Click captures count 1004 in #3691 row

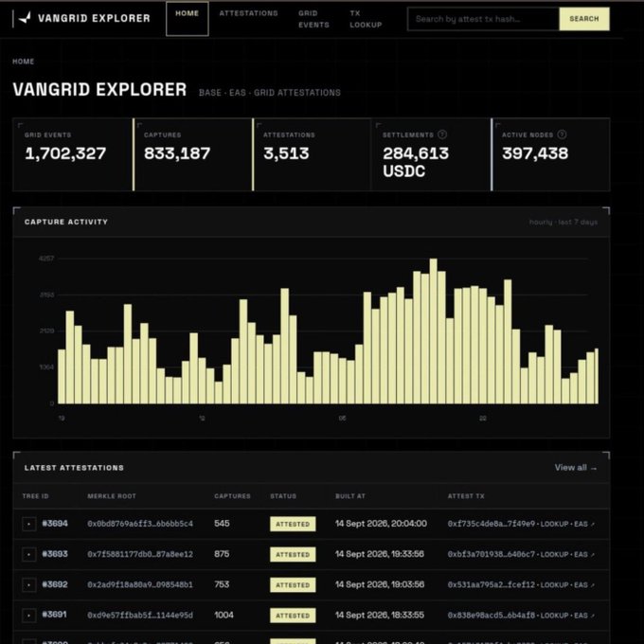(x=224, y=615)
